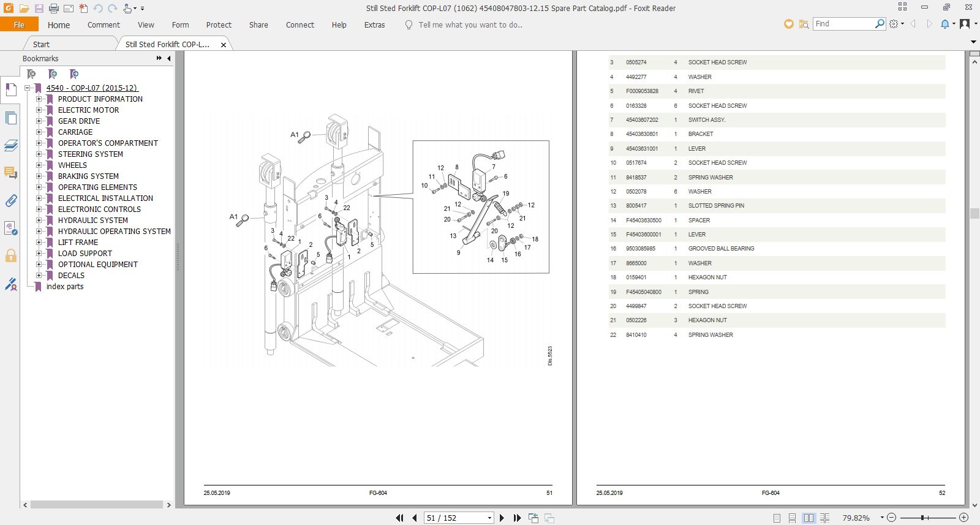980x525 pixels.
Task: Expand the ELECTRIC MOTOR bookmark
Action: (x=39, y=110)
